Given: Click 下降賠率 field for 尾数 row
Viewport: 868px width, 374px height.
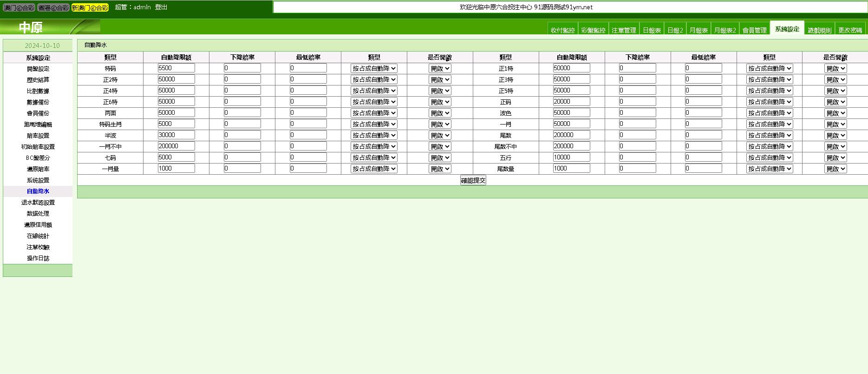Looking at the screenshot, I should pos(638,135).
